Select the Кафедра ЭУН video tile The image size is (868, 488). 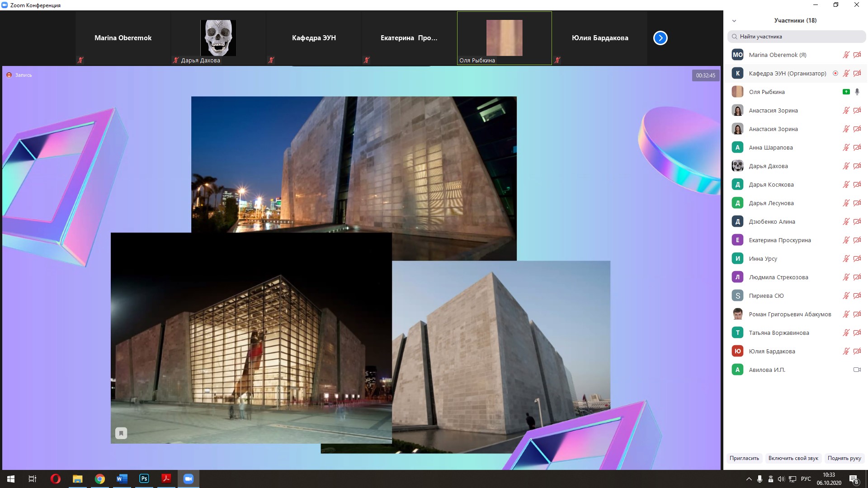click(314, 38)
